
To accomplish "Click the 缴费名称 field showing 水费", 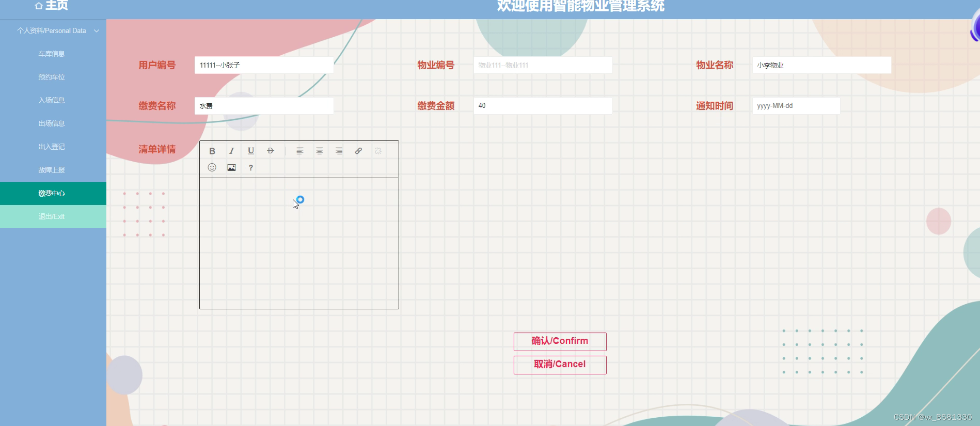I will (264, 106).
